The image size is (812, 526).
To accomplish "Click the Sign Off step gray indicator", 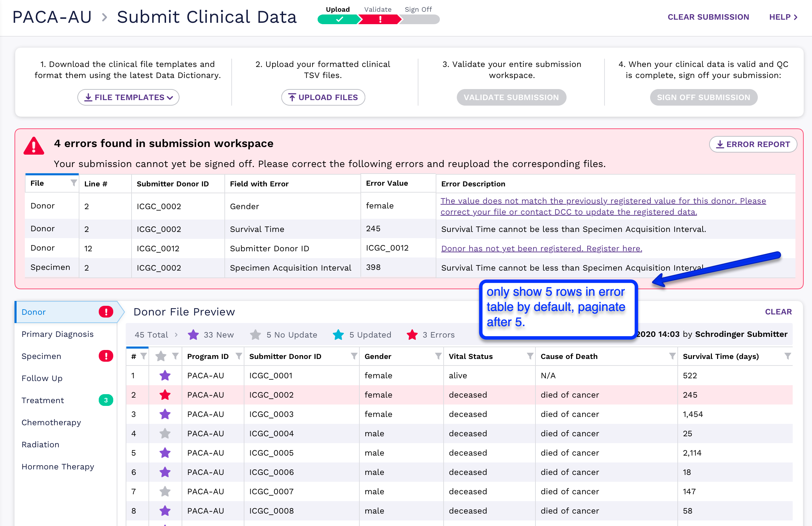I will click(x=420, y=19).
